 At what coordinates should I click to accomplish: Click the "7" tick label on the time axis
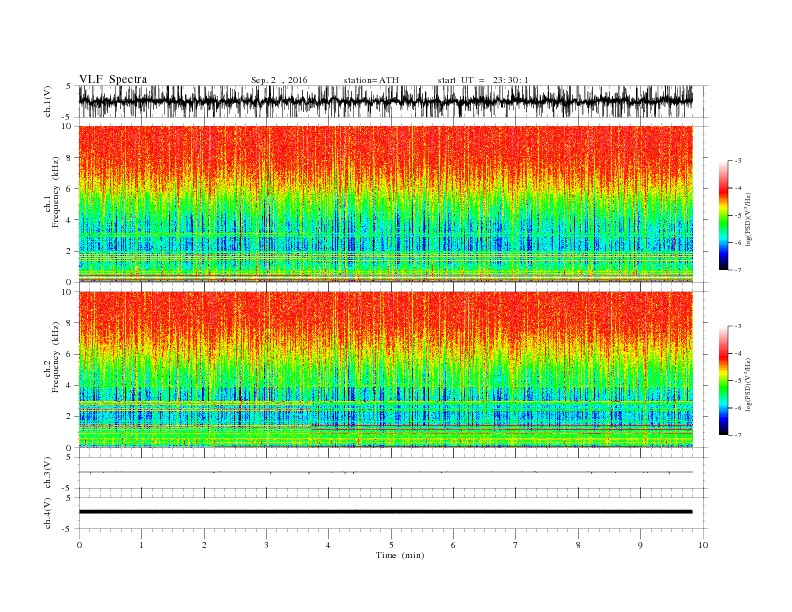pos(516,545)
